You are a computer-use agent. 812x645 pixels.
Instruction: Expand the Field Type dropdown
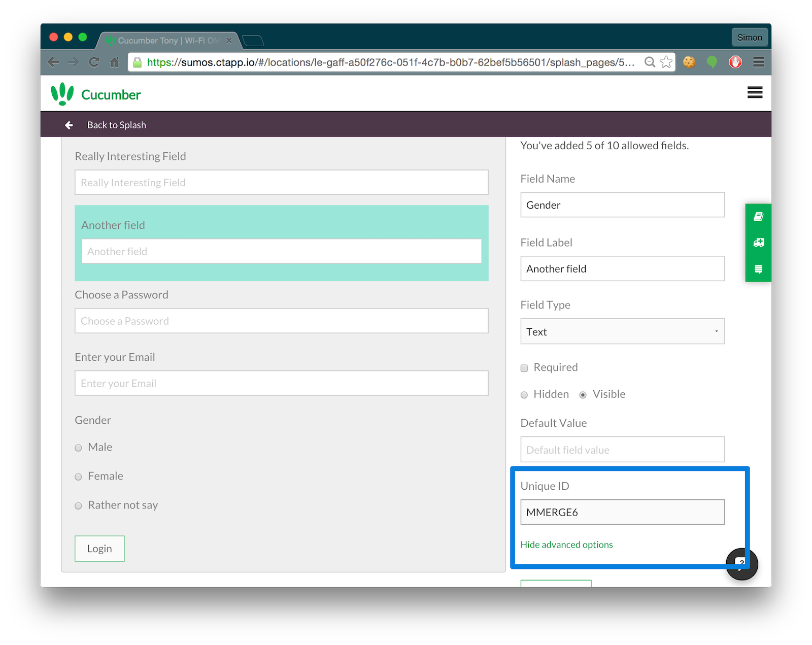coord(622,331)
